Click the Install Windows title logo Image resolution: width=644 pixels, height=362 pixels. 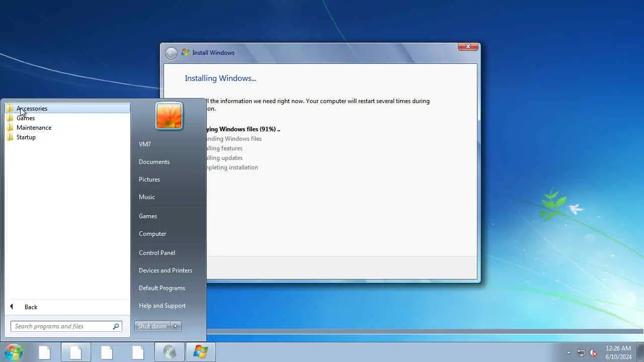click(185, 52)
